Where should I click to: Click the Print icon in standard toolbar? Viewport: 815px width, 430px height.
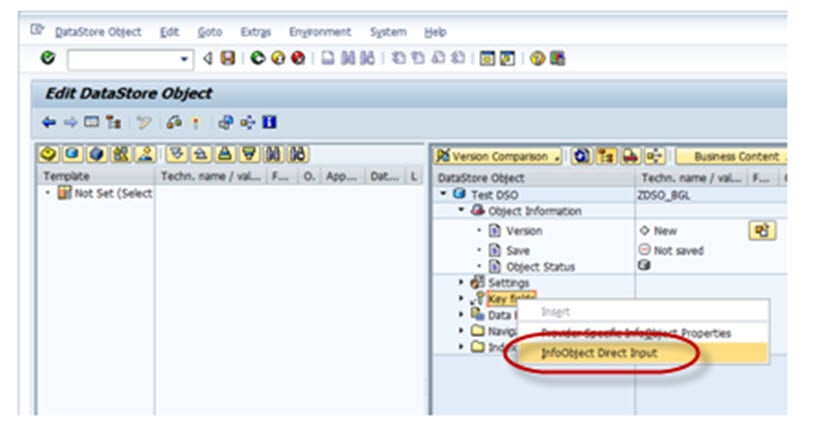click(x=327, y=59)
